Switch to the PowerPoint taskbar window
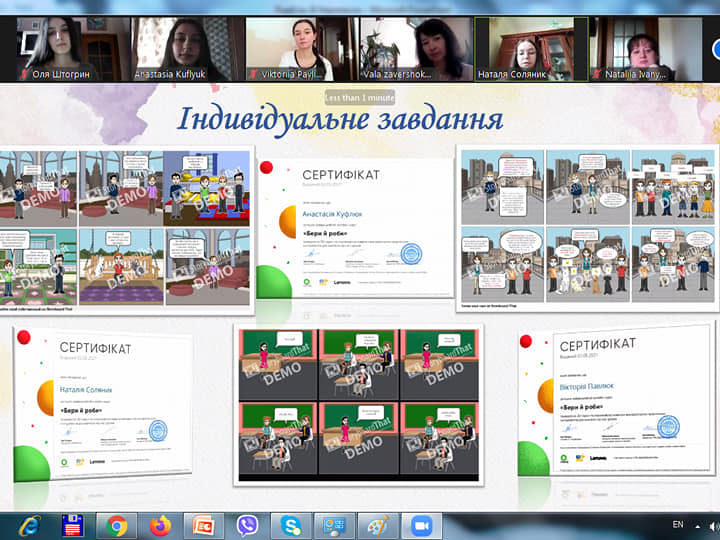The height and width of the screenshot is (540, 720). 204,525
